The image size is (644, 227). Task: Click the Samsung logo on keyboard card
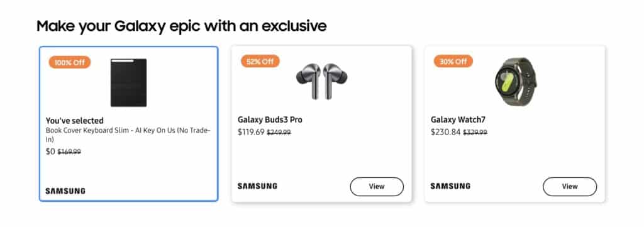(x=65, y=191)
